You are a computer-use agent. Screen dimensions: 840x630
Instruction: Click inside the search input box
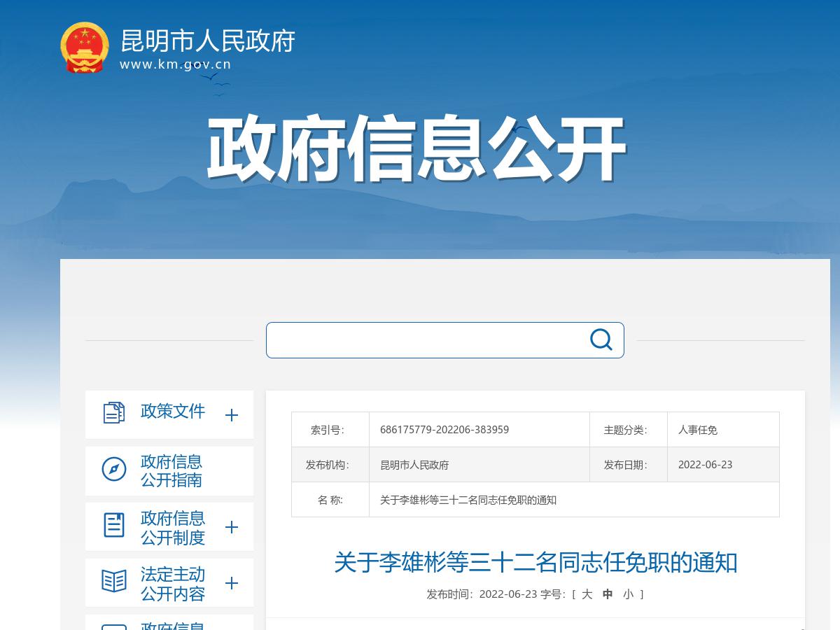pyautogui.click(x=434, y=339)
